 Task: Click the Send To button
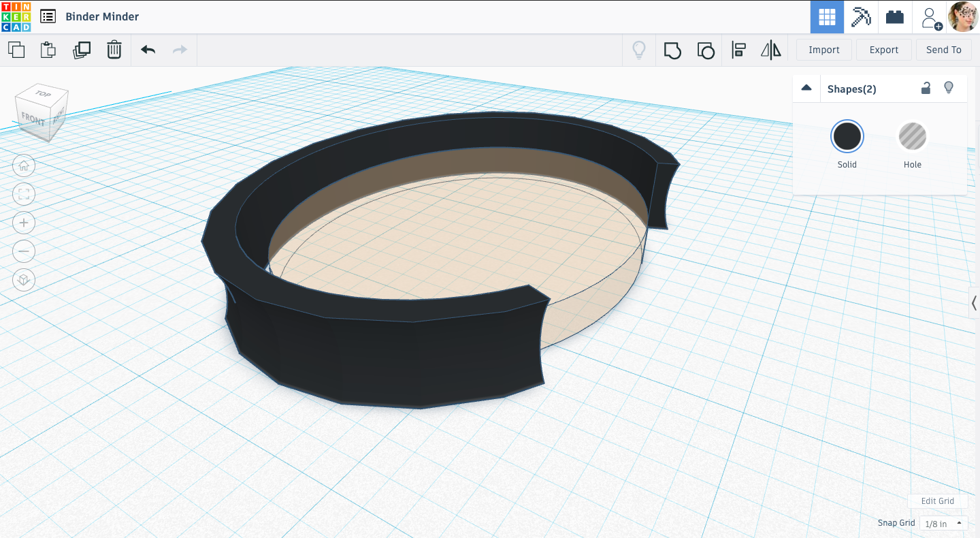tap(944, 50)
